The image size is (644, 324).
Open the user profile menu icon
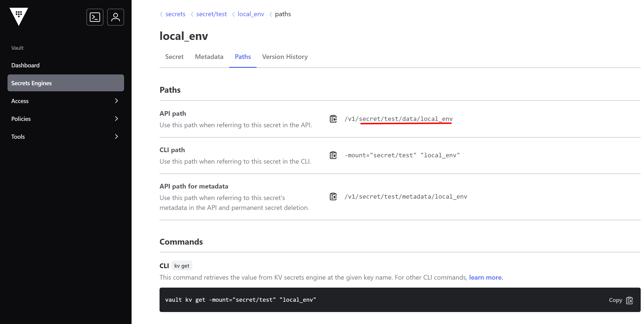click(115, 17)
